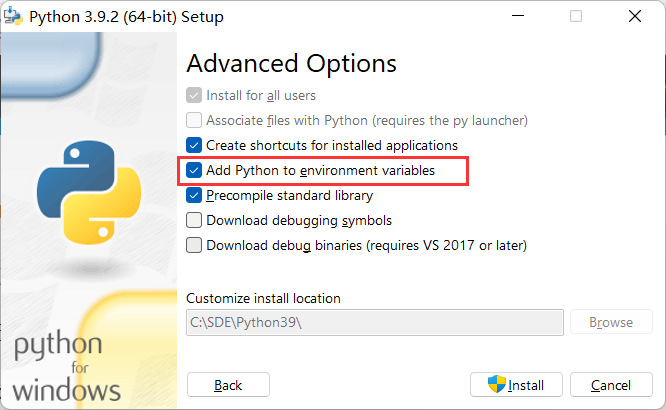
Task: Start installation with Install button
Action: [x=516, y=385]
